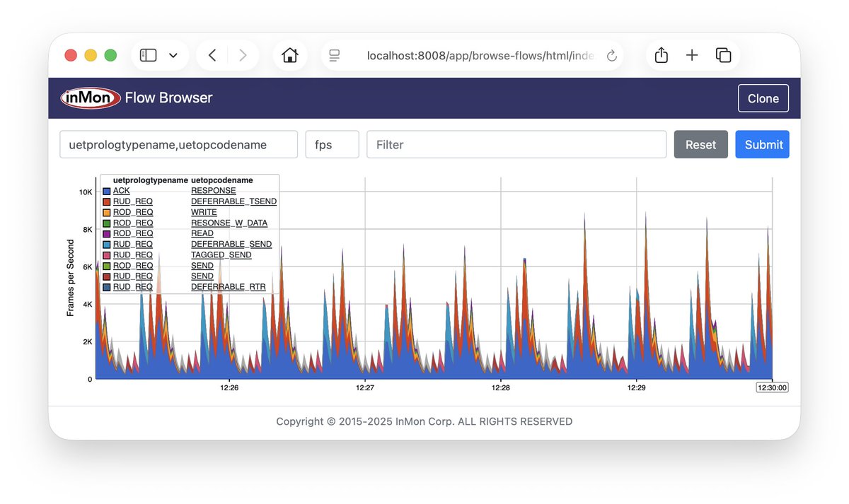
Task: Open the sidebar options chevron
Action: [x=173, y=56]
